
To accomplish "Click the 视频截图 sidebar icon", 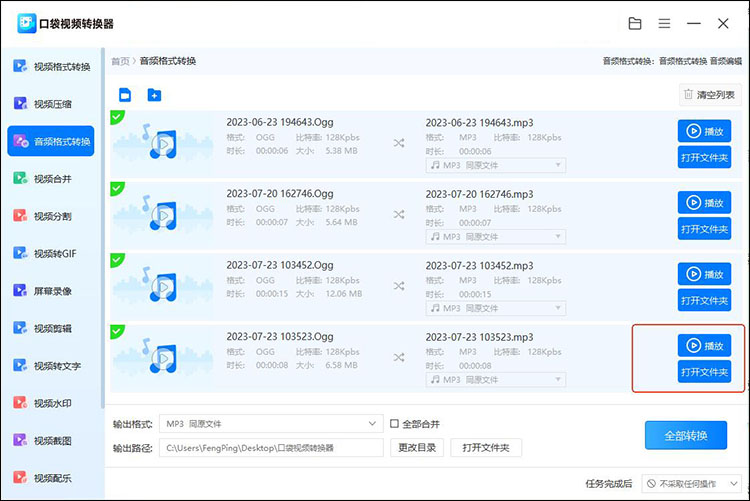I will pyautogui.click(x=20, y=440).
